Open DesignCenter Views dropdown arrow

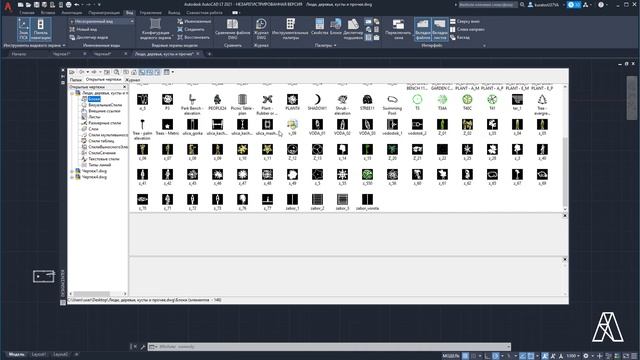click(173, 72)
